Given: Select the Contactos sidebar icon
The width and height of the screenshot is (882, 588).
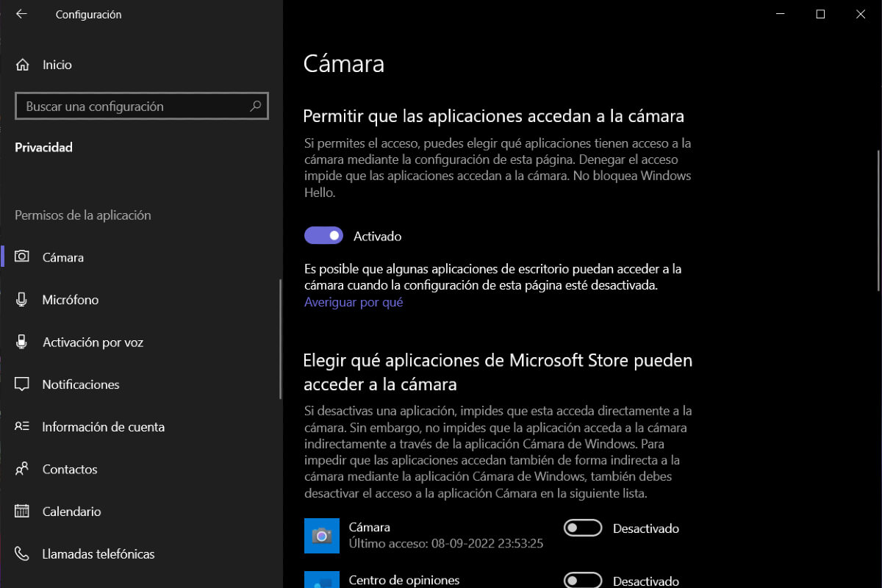Looking at the screenshot, I should pyautogui.click(x=22, y=469).
